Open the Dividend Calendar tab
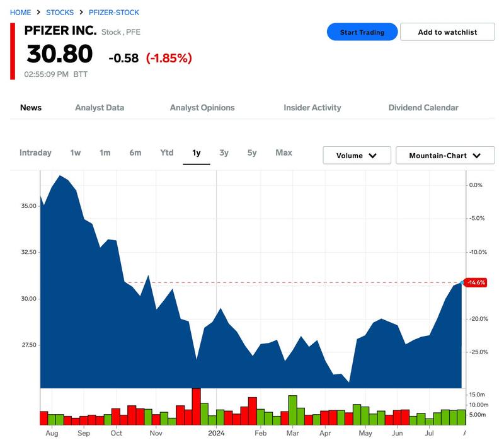 [423, 108]
